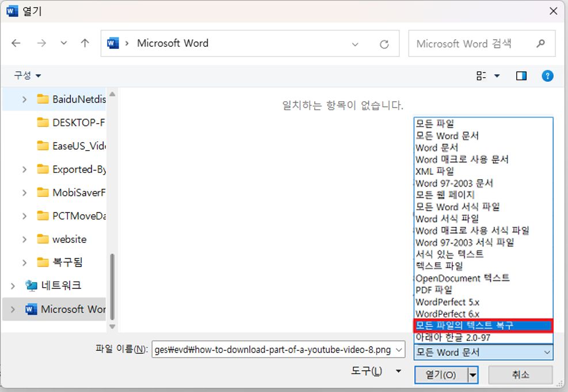
Task: Click the forward navigation arrow
Action: click(x=41, y=43)
